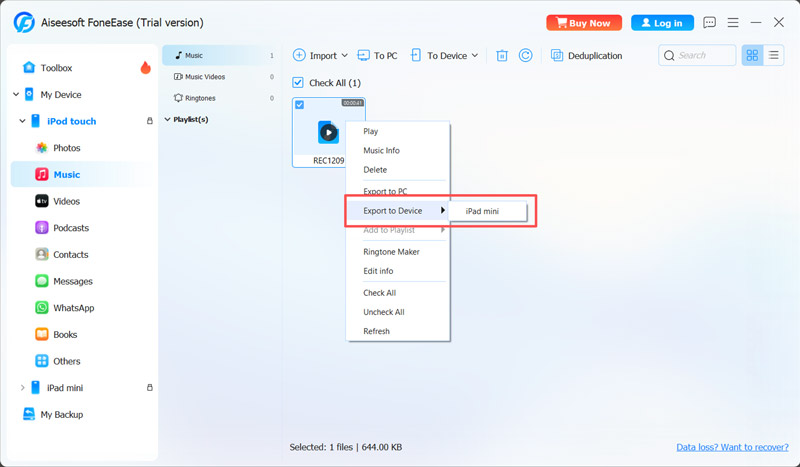Toggle the Check All checkbox
This screenshot has height=467, width=800.
click(298, 83)
